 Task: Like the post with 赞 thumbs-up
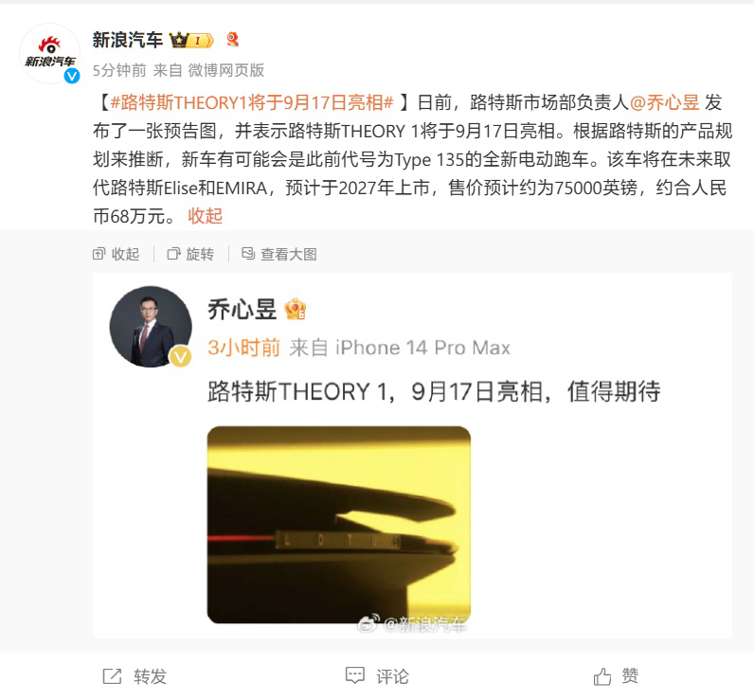pos(616,676)
